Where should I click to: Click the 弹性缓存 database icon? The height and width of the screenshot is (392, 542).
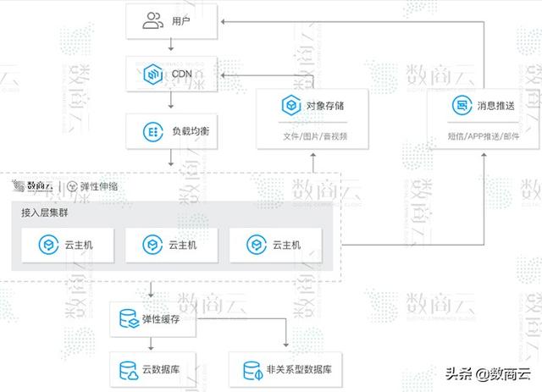[x=129, y=318]
